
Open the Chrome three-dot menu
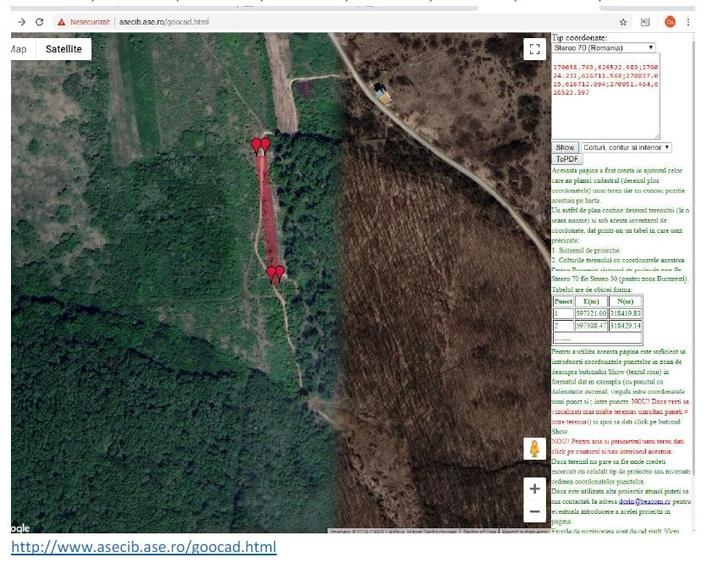[688, 22]
